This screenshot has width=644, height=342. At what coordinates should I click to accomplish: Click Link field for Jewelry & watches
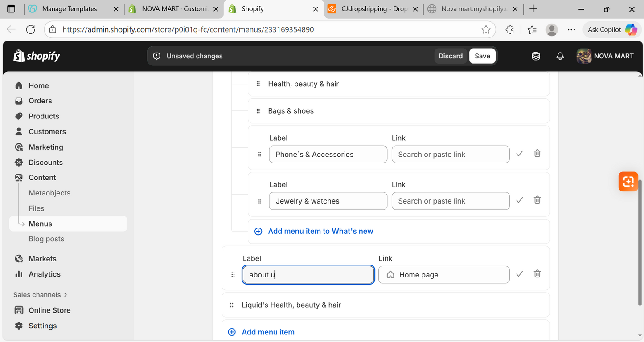coord(450,201)
